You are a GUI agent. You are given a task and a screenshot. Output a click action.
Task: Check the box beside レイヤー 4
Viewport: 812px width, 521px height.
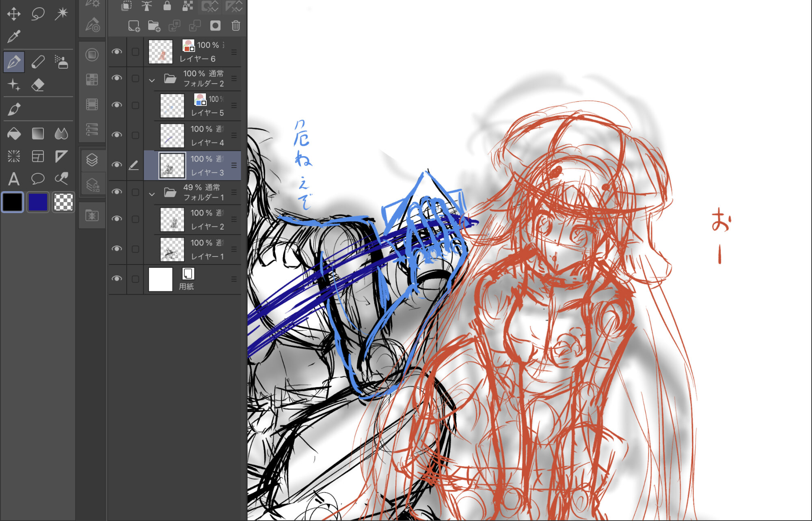135,135
